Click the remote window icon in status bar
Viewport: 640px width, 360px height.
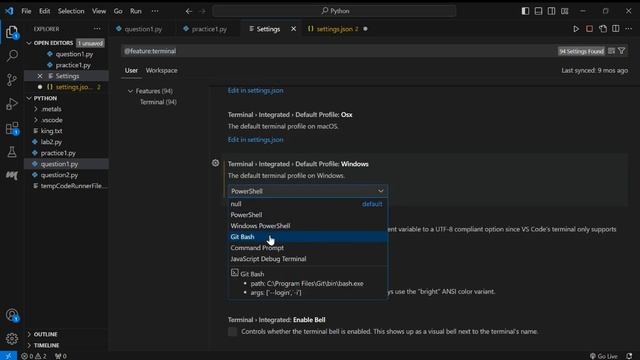point(8,356)
